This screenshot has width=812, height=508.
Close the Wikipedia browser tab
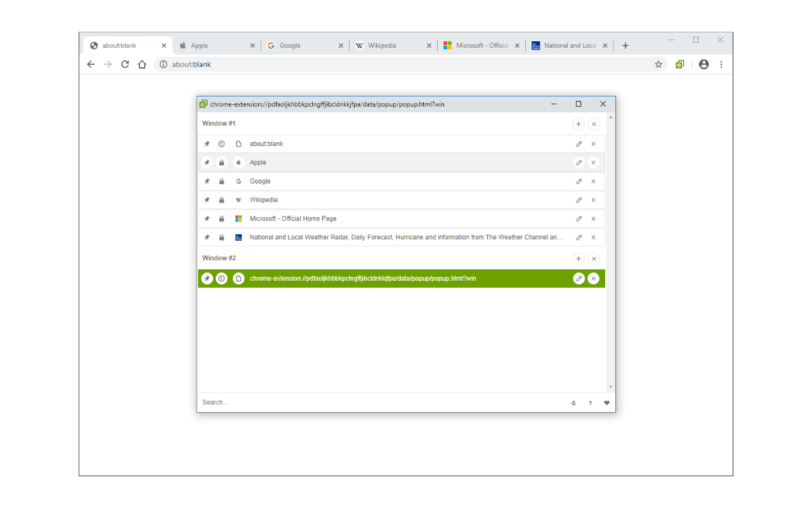click(x=429, y=46)
